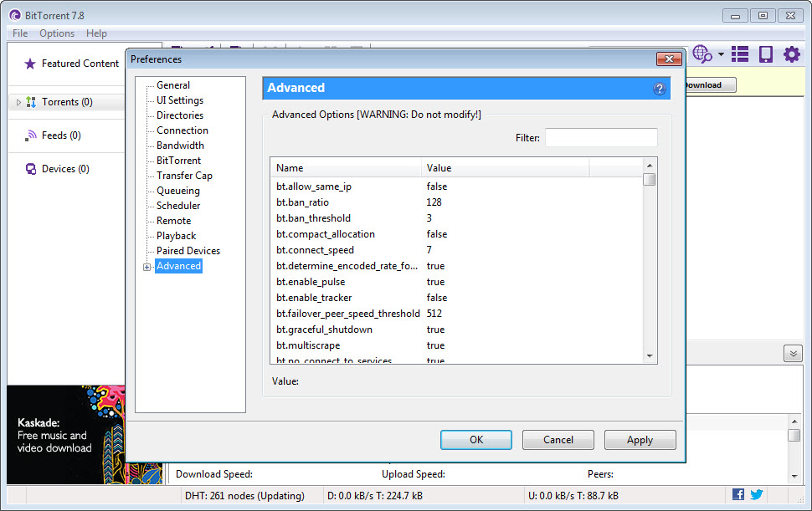Click the Advanced help question mark icon
Viewport: 812px width, 511px height.
pos(660,89)
